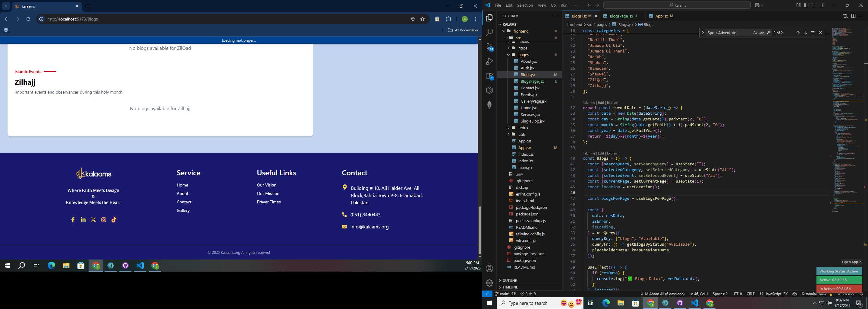
Task: Expand the redux folder
Action: pos(508,128)
